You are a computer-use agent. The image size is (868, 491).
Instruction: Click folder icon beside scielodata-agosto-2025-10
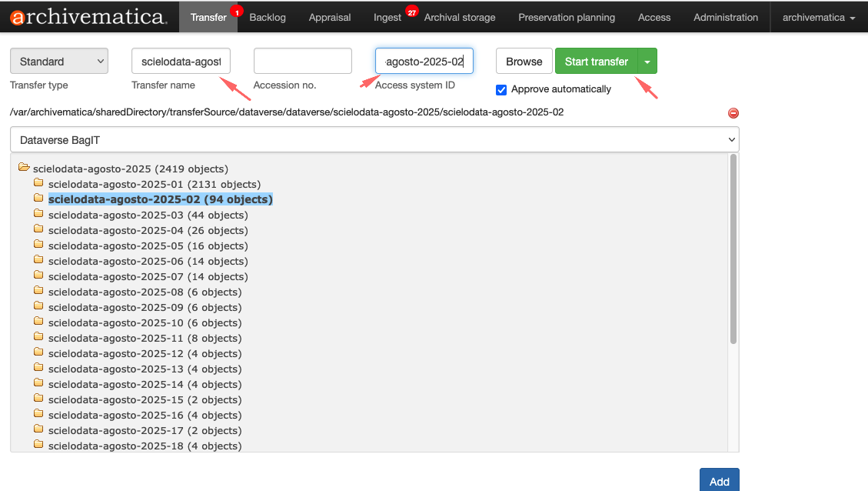(38, 322)
